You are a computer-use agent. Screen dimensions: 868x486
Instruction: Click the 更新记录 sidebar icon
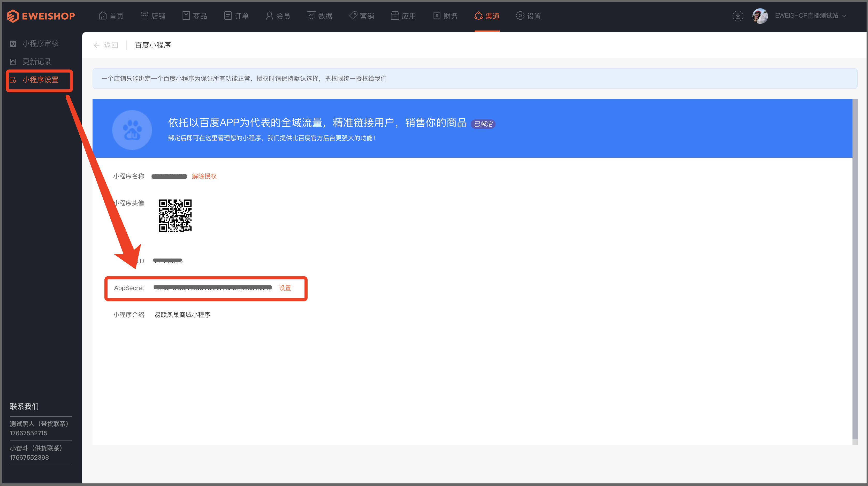pyautogui.click(x=13, y=62)
